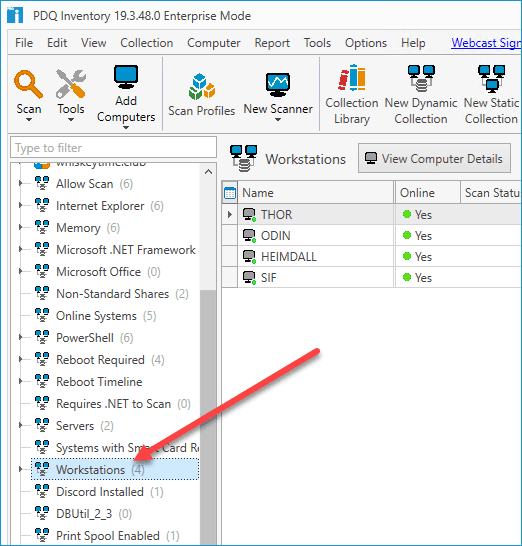This screenshot has height=546, width=522.
Task: Open the Add Computers dropdown arrow
Action: [x=126, y=127]
